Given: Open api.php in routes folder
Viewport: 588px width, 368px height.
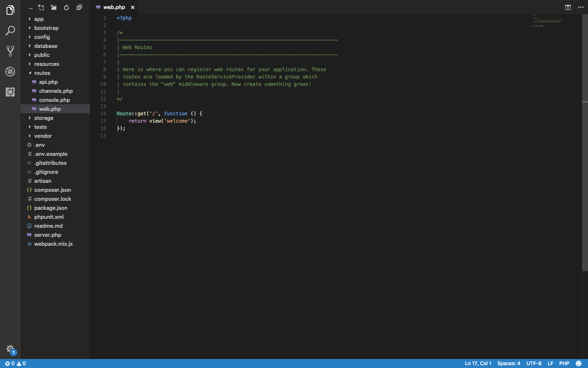Looking at the screenshot, I should pos(55,82).
